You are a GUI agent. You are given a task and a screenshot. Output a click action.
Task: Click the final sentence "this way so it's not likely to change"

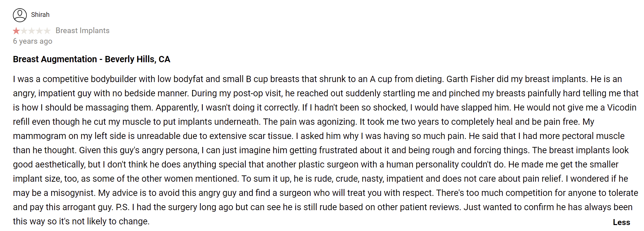81,222
